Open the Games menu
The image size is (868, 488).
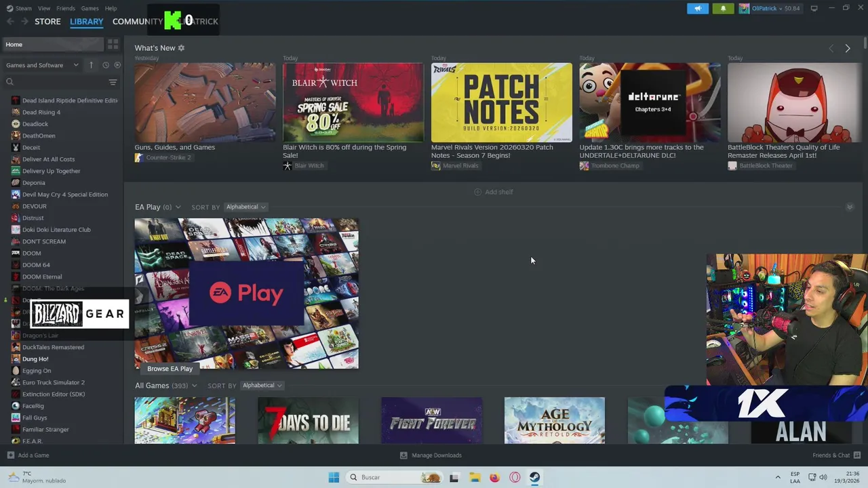tap(90, 8)
